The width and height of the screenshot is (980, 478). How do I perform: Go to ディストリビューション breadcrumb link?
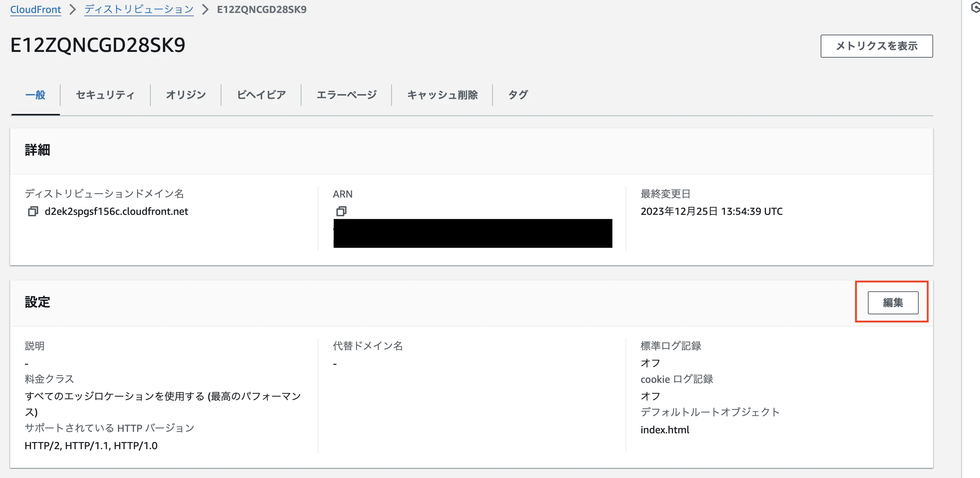(139, 9)
